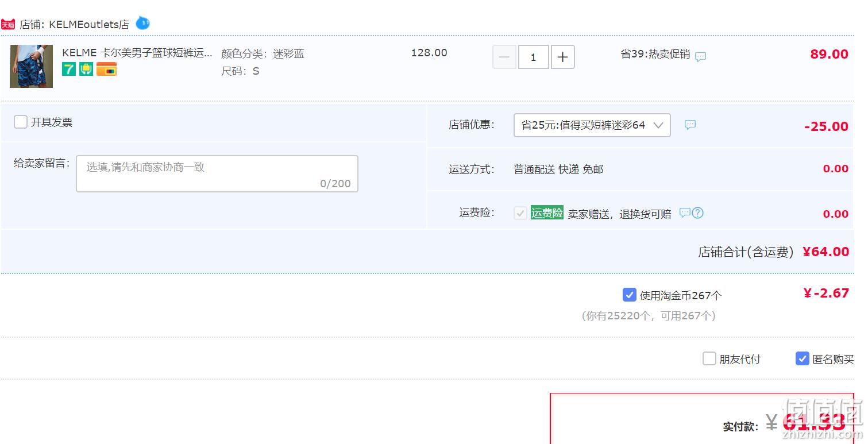Open the KELME shorts product thumbnail
This screenshot has width=868, height=444.
click(x=32, y=66)
